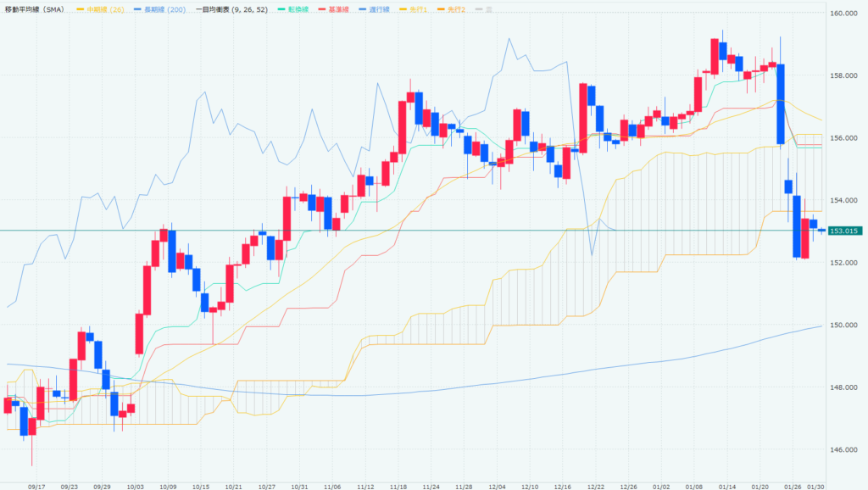Jump to the 11/24 date label
Viewport: 868px width, 490px height.
click(431, 487)
